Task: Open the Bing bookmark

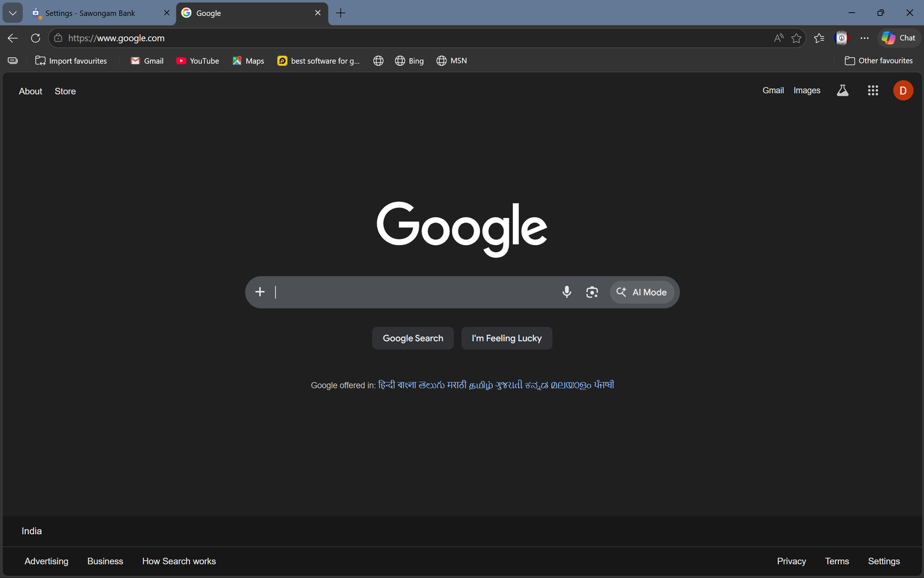Action: 409,61
